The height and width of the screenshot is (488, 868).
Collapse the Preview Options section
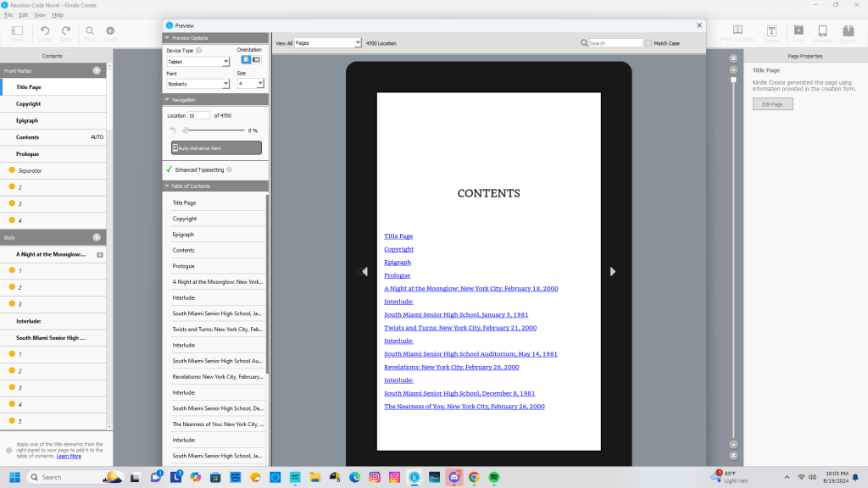(167, 38)
